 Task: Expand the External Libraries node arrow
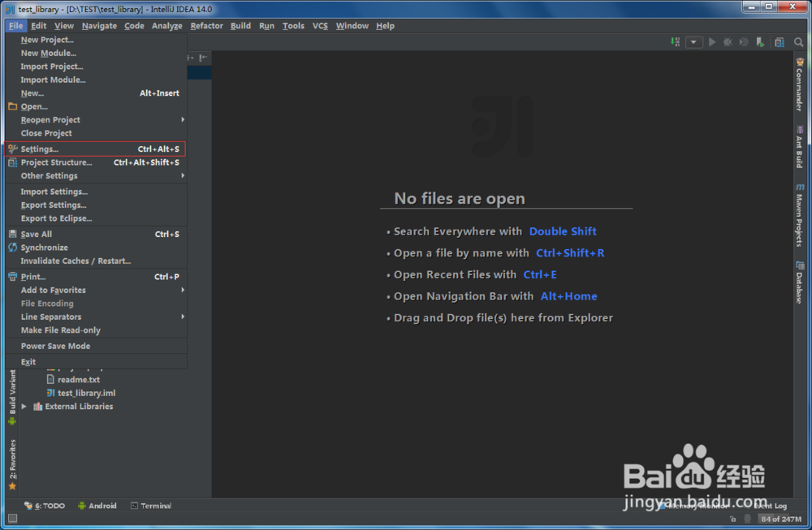pyautogui.click(x=24, y=407)
